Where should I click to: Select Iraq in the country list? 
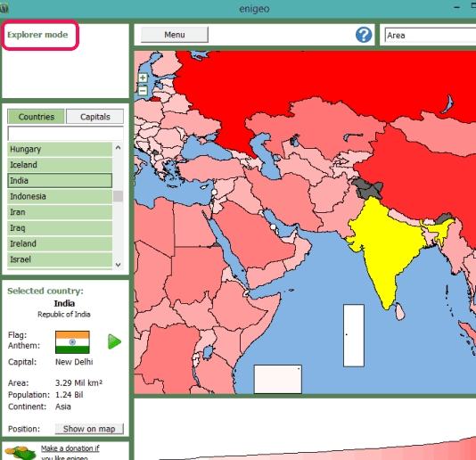[x=60, y=228]
